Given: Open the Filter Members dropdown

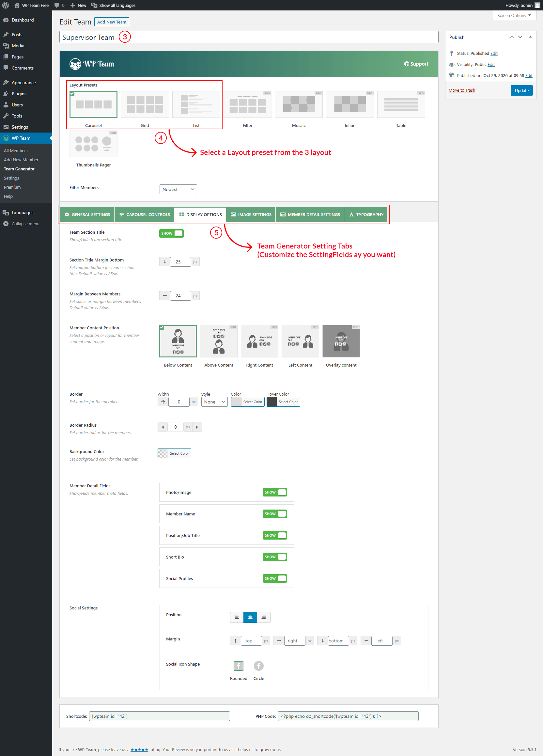Looking at the screenshot, I should 178,189.
